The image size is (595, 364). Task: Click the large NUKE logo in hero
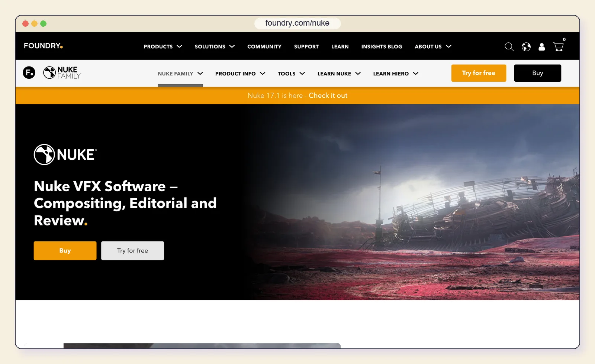tap(65, 155)
